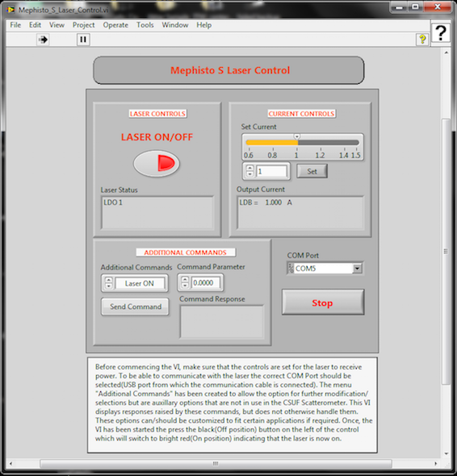
Task: Click the large question mark VI icon
Action: point(440,32)
